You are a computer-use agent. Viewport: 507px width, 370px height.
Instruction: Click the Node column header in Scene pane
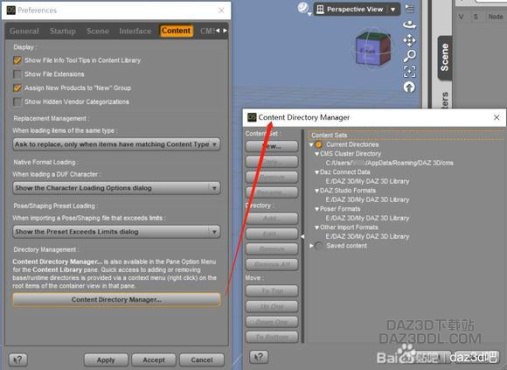click(x=495, y=17)
